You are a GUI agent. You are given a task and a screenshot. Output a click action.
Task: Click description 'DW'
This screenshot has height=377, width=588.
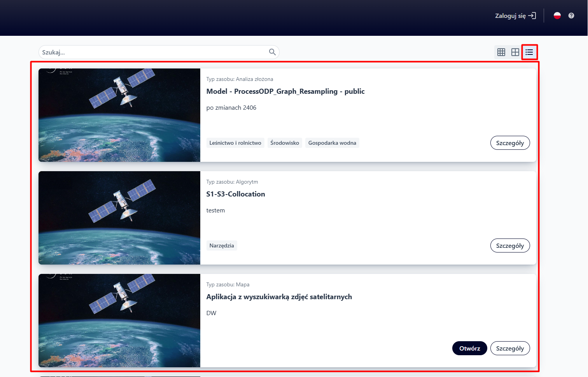coord(211,313)
